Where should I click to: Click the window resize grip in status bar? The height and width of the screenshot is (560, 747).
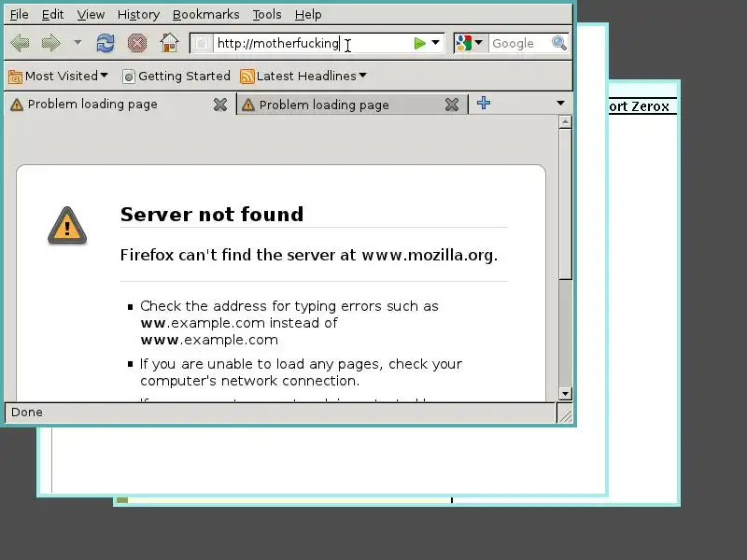(x=565, y=414)
